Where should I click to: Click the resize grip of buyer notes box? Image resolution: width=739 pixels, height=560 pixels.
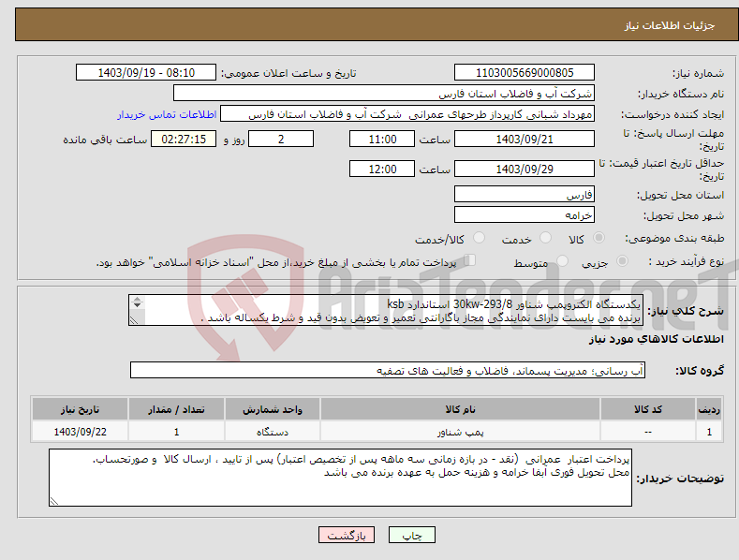coord(54,501)
